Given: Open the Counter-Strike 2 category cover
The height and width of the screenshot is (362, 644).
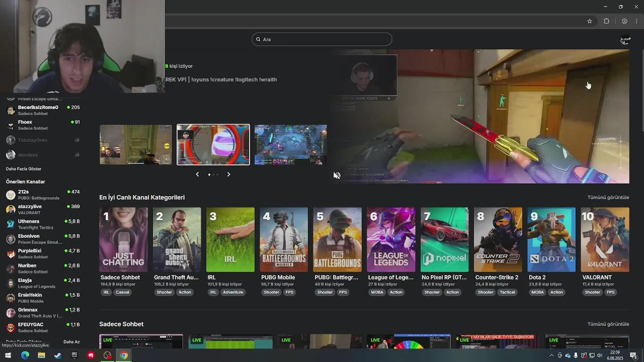Looking at the screenshot, I should 498,240.
